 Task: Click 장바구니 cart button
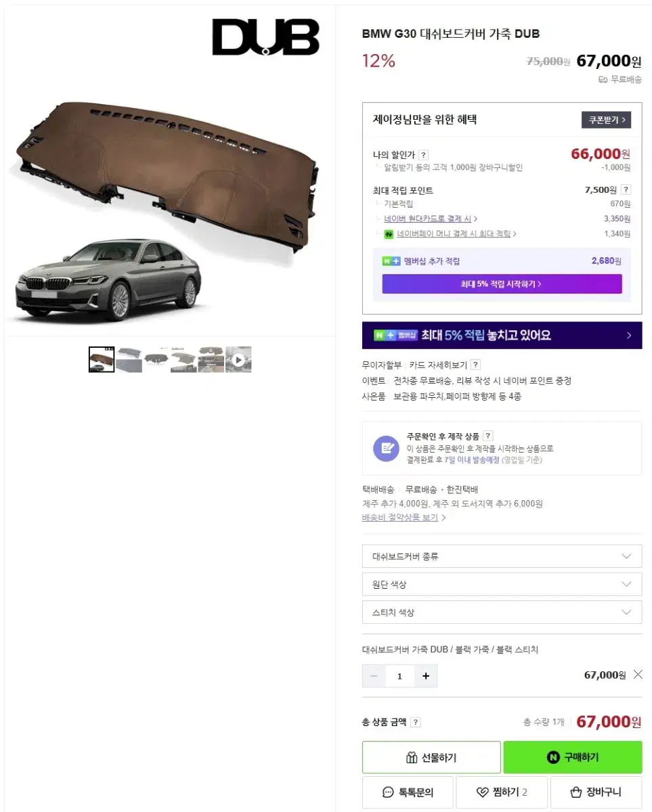tap(596, 792)
